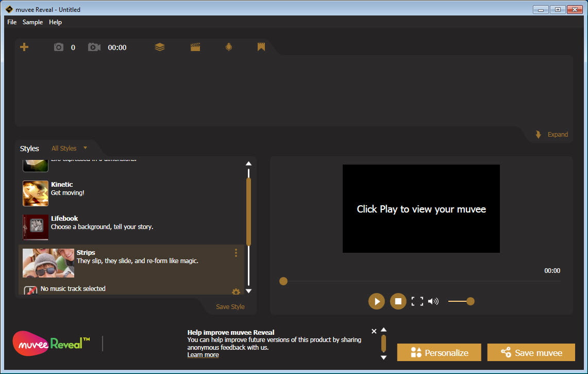Maximize the muvee Reveal window

(x=558, y=10)
